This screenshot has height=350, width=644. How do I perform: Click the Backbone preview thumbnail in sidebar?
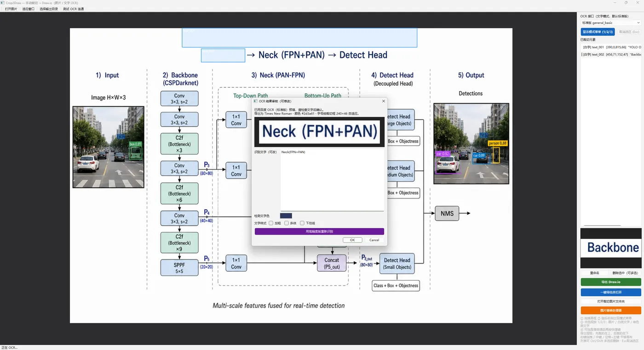point(610,248)
